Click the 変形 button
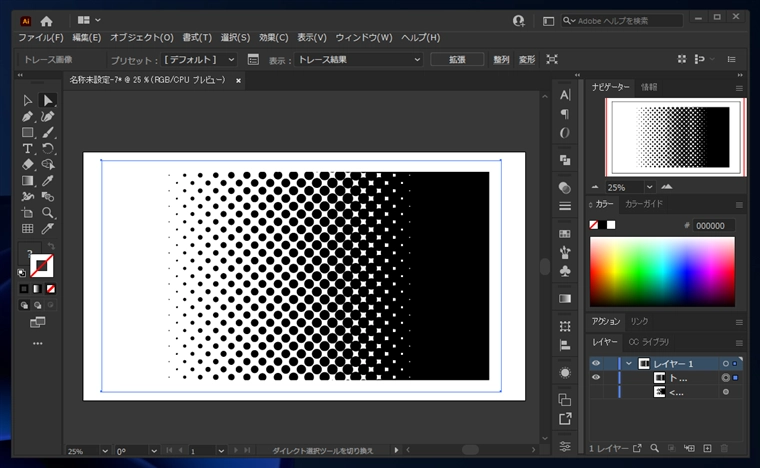The height and width of the screenshot is (468, 760). 527,60
